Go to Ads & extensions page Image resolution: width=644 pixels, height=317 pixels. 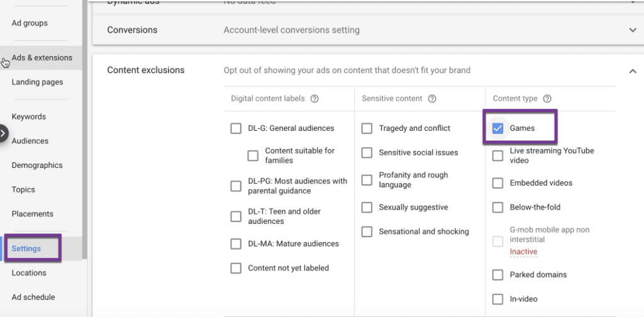point(42,58)
